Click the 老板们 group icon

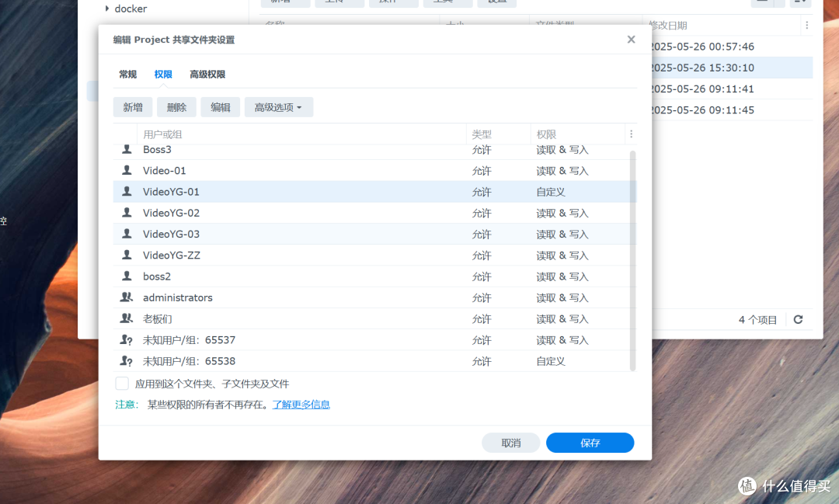pos(127,318)
